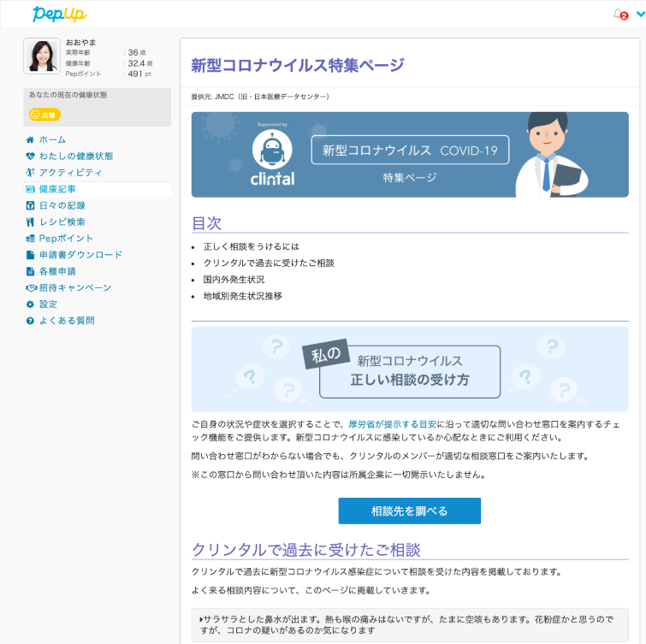
Task: Click the Pepポイント 491 pt value
Action: (139, 74)
